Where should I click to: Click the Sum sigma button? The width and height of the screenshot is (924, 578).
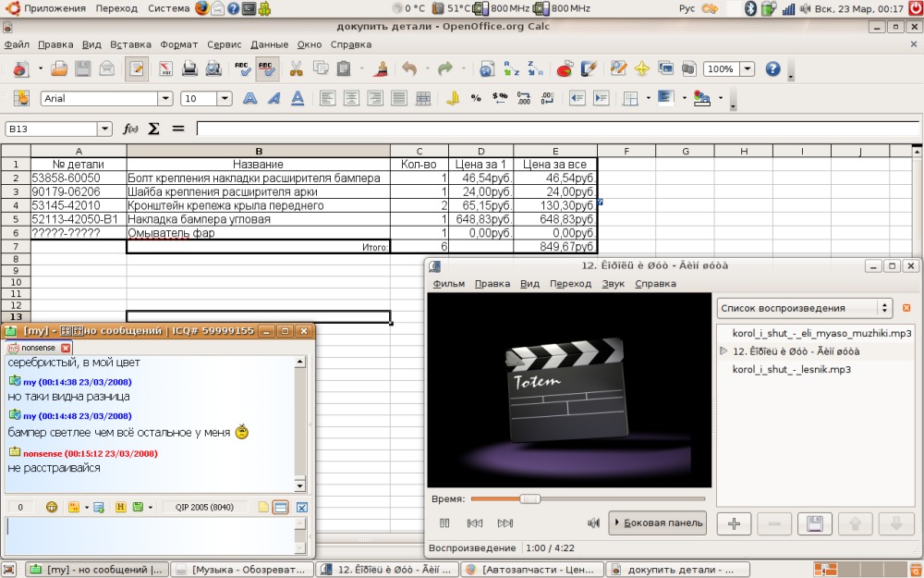[153, 129]
